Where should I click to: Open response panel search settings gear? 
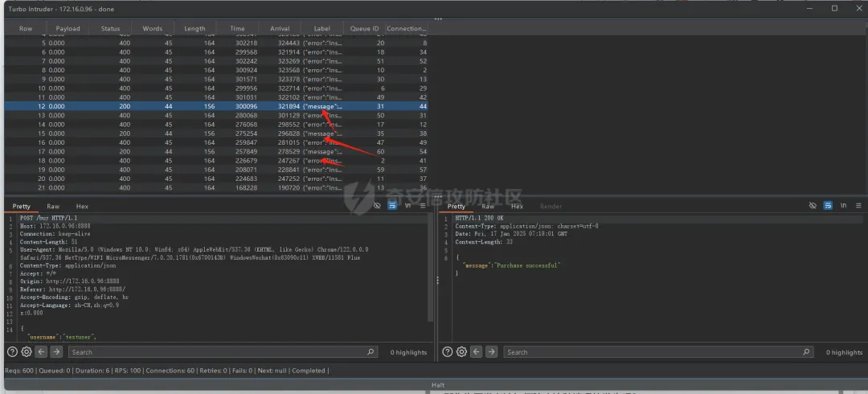[461, 352]
